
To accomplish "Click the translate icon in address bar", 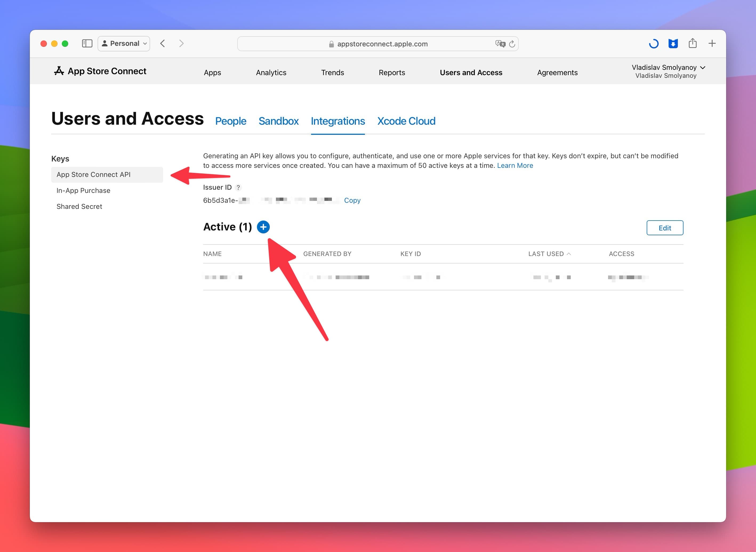I will coord(500,44).
